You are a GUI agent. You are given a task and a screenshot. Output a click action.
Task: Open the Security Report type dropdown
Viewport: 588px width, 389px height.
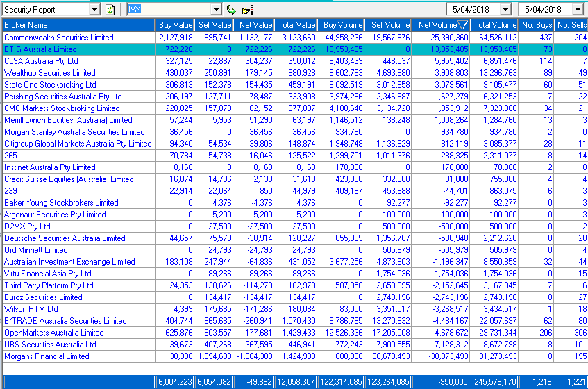[x=95, y=10]
